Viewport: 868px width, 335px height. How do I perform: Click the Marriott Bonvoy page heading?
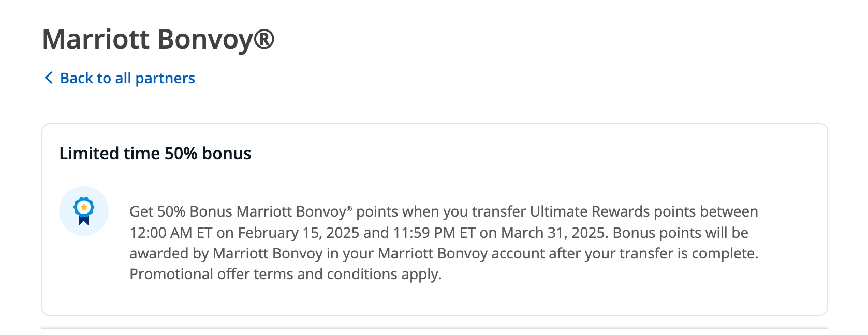coord(158,39)
